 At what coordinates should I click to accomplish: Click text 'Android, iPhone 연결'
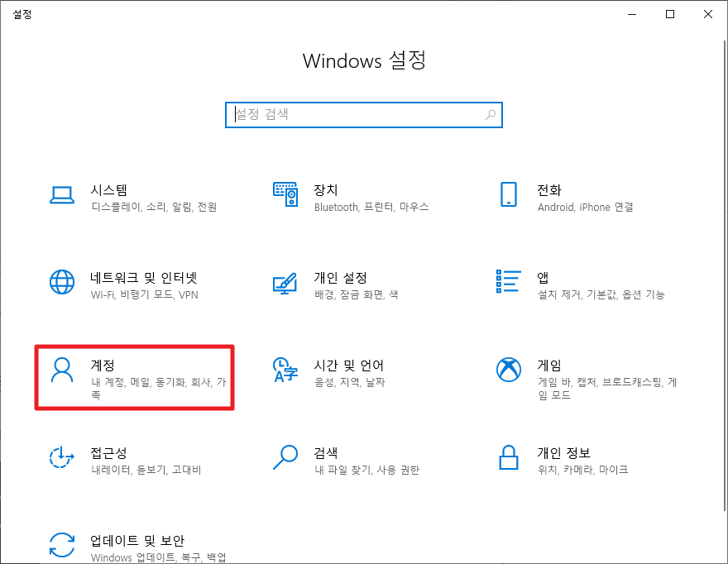click(x=585, y=207)
